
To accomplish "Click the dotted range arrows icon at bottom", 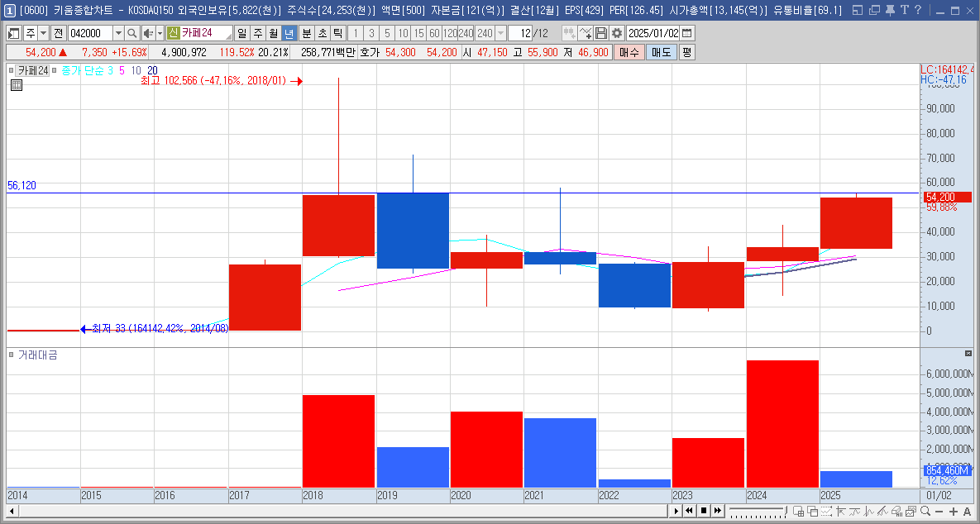I will (x=826, y=512).
